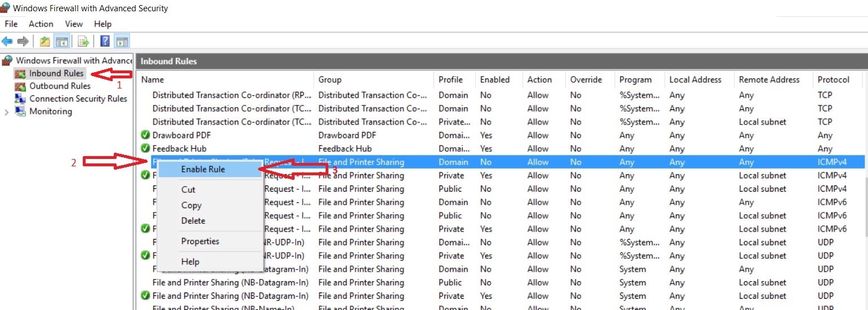Screen dimensions: 868x310
Task: Click the Connection Security Rules tree icon
Action: click(x=21, y=99)
